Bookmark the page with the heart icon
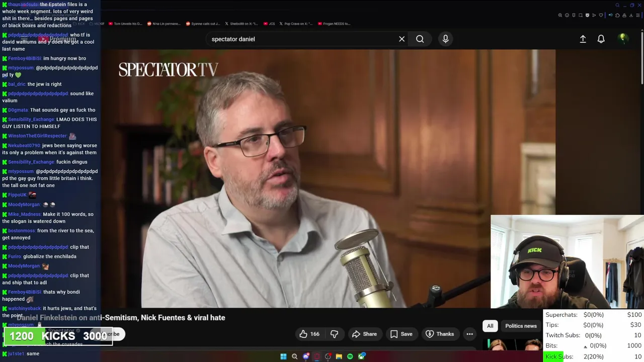644x362 pixels. [x=601, y=15]
